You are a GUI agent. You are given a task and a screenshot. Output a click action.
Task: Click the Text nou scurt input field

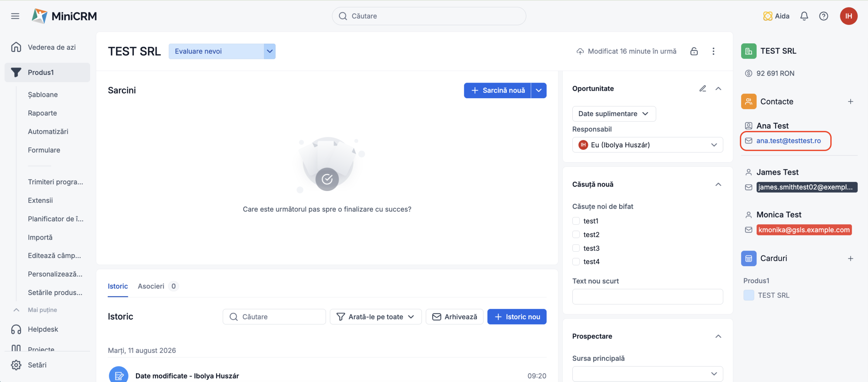click(x=648, y=296)
